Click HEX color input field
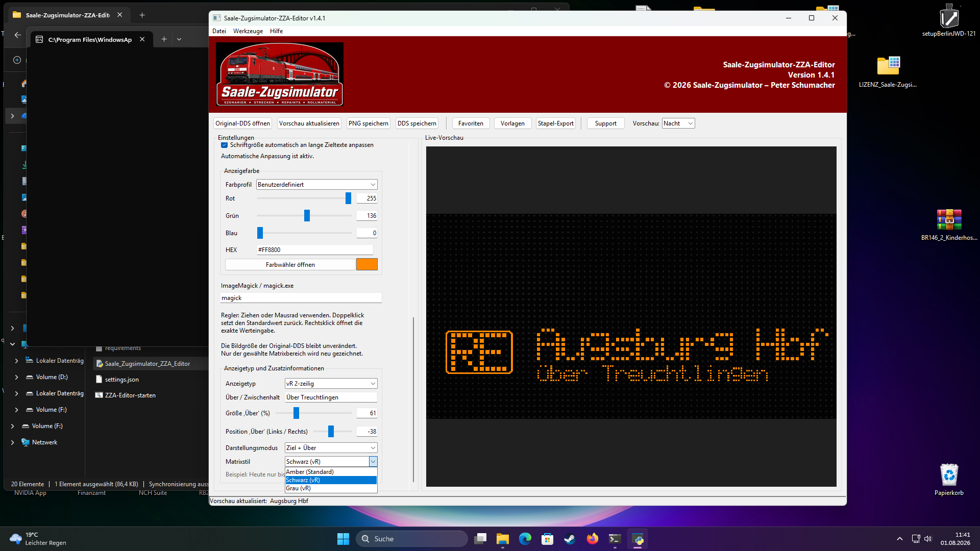Screen dimensions: 980x551 [x=315, y=250]
